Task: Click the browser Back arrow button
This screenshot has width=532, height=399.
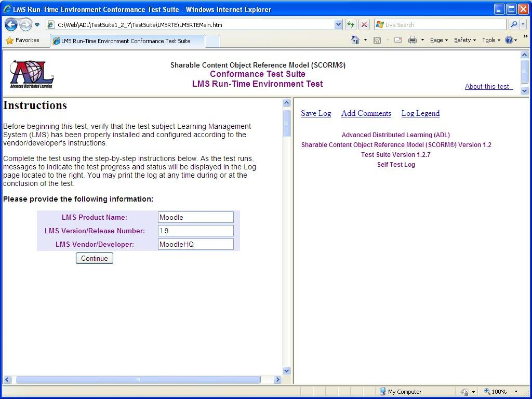Action: 11,24
